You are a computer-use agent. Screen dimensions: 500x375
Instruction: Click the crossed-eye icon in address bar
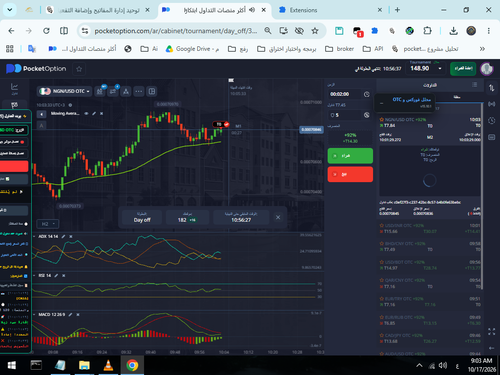(299, 31)
